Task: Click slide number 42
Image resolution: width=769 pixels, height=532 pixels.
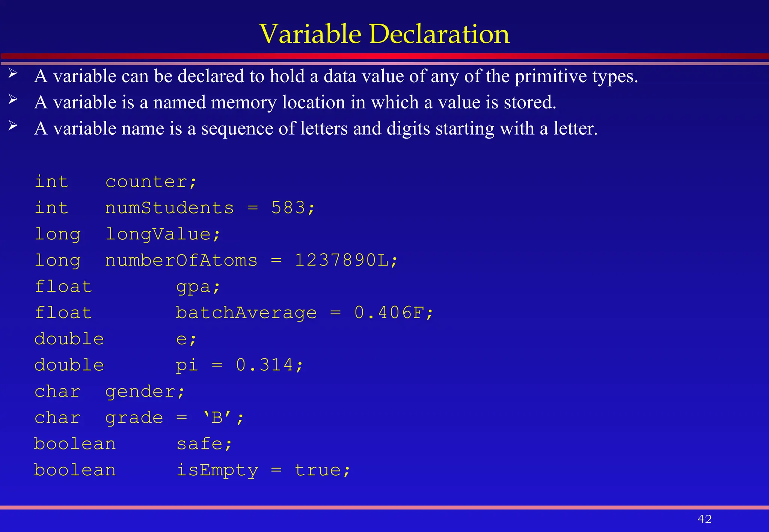Action: pyautogui.click(x=704, y=519)
